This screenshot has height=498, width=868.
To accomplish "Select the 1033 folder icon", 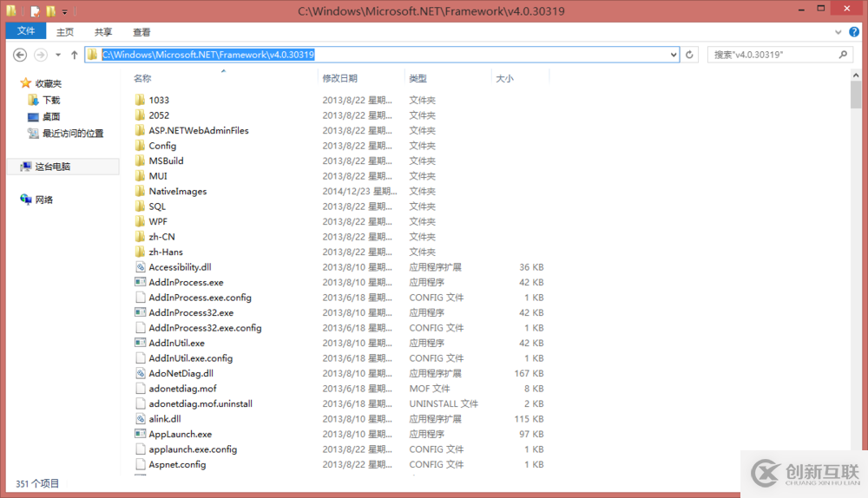I will click(140, 100).
